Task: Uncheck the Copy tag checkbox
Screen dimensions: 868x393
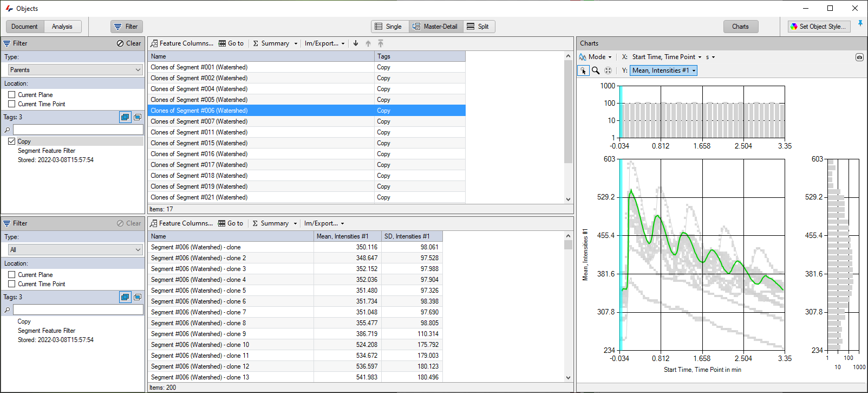Action: (x=12, y=141)
